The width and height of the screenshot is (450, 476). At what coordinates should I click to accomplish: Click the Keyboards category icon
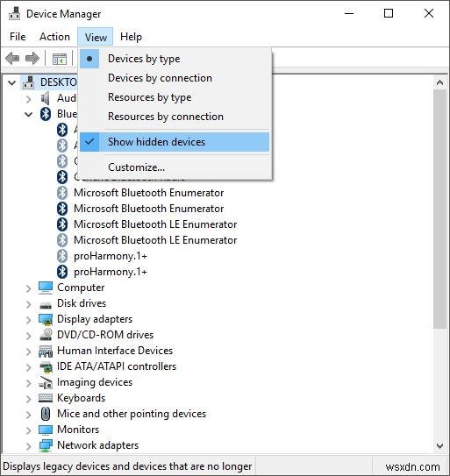click(x=46, y=398)
